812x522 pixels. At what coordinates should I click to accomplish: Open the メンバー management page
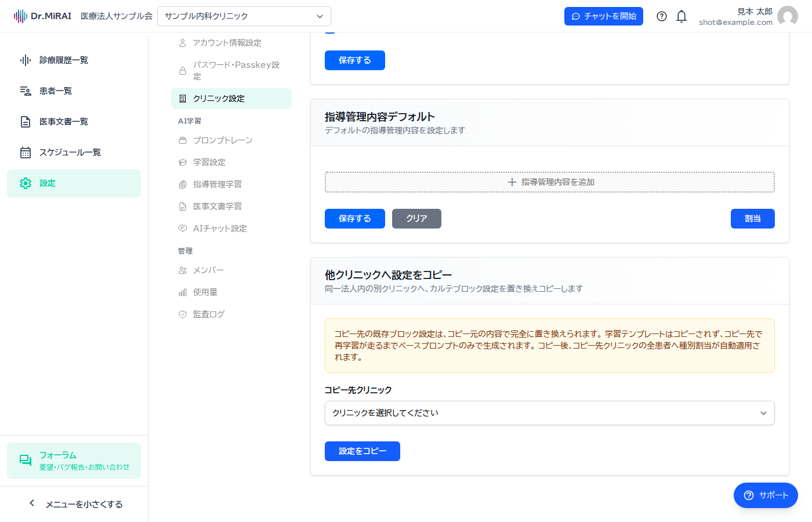tap(231, 270)
